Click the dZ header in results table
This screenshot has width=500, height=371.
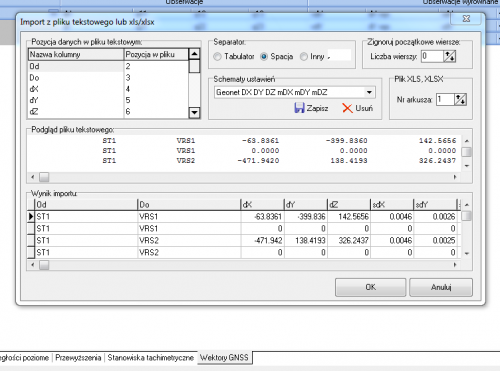coord(349,205)
